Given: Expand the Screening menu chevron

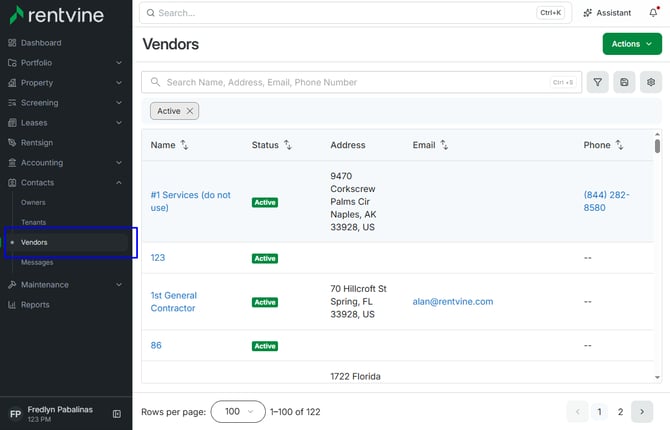Looking at the screenshot, I should point(119,103).
